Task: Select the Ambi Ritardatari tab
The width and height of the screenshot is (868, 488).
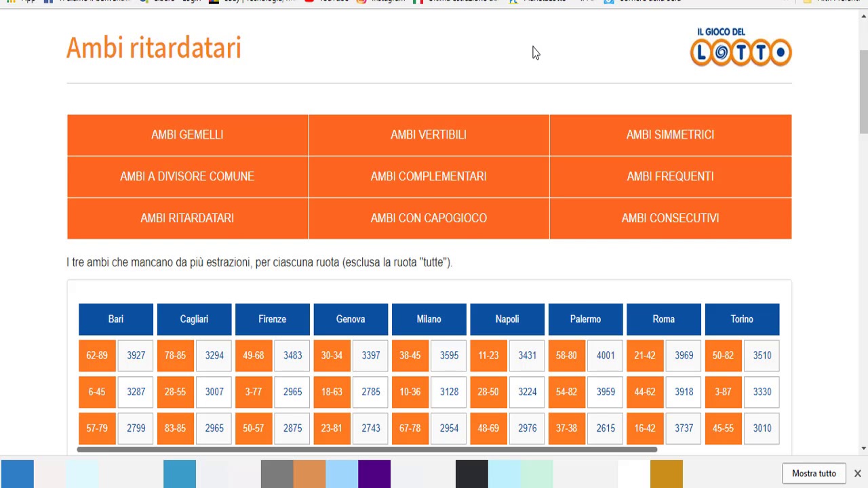Action: [187, 218]
